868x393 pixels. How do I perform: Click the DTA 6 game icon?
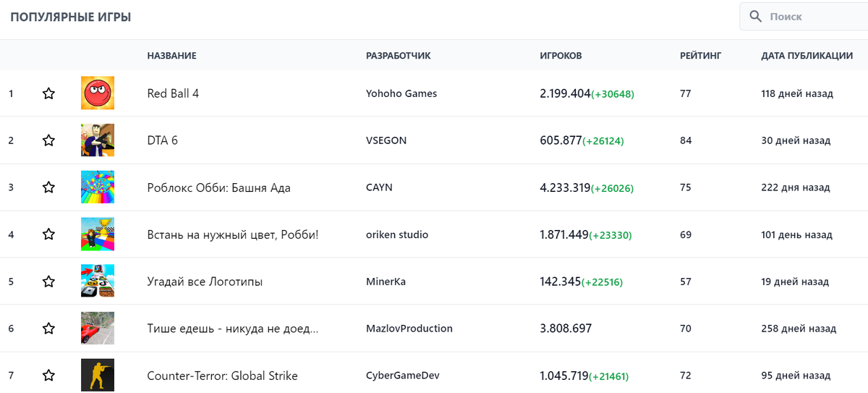click(x=98, y=140)
